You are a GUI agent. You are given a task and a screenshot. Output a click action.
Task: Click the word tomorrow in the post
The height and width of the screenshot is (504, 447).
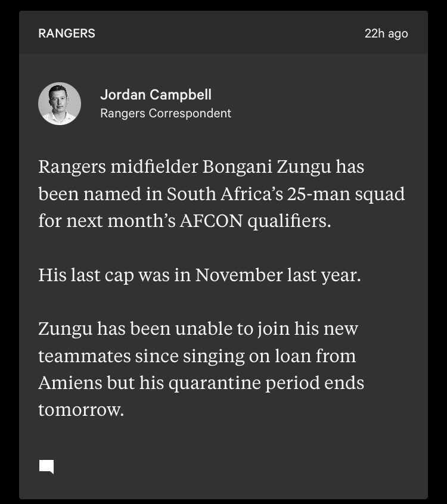[81, 410]
